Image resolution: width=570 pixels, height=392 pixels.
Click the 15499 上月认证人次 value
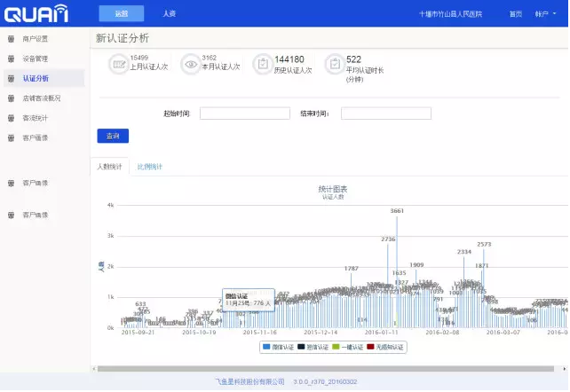click(139, 58)
